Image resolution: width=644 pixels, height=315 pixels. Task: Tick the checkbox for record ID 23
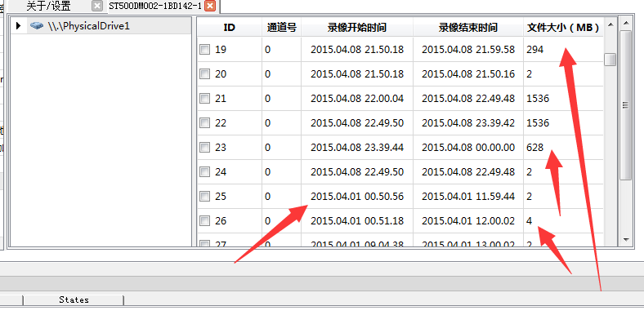(x=204, y=147)
